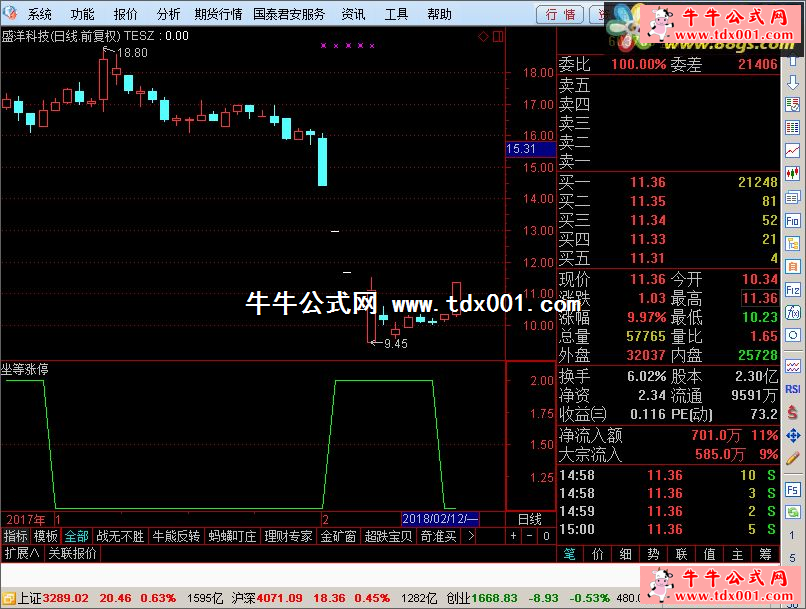Select the 联 tab in bottom right

(x=682, y=554)
